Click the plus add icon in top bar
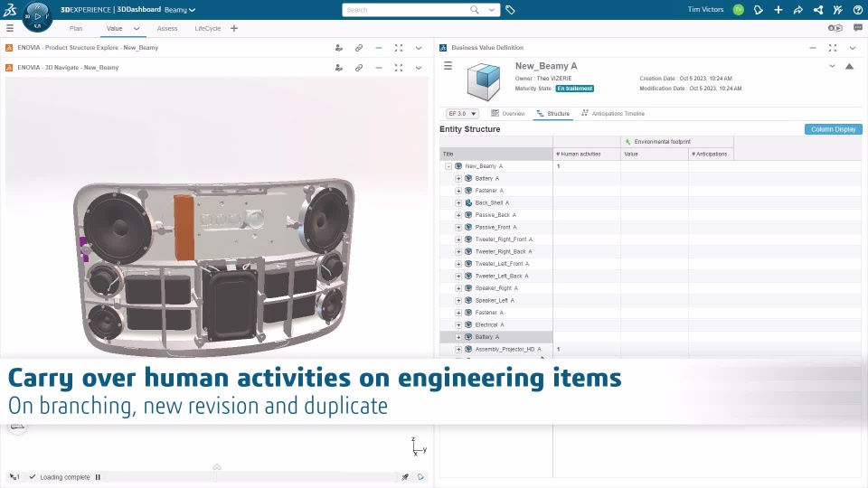This screenshot has height=488, width=868. tap(778, 9)
